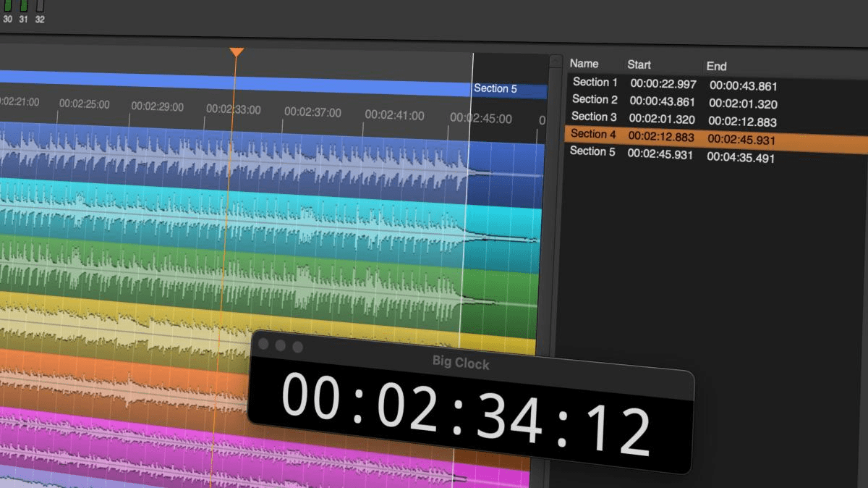Image resolution: width=868 pixels, height=488 pixels.
Task: Click the blue Section 4 range bar
Action: pos(235,85)
